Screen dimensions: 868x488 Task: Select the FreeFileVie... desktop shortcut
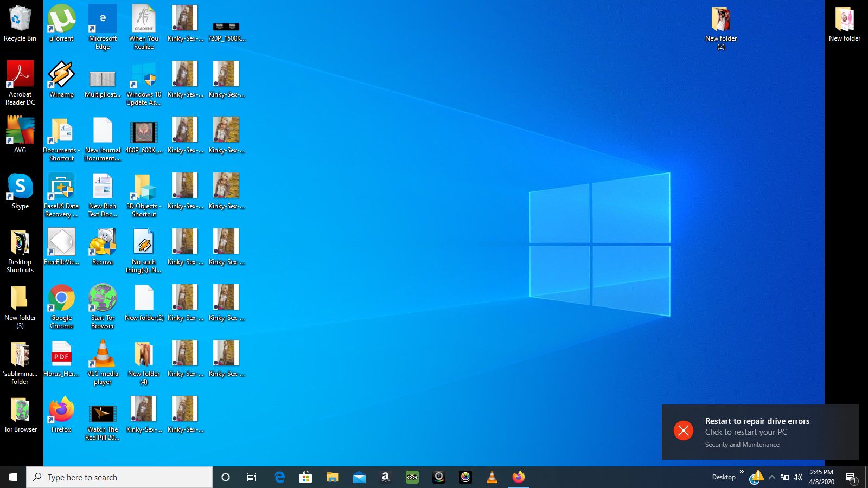click(61, 247)
